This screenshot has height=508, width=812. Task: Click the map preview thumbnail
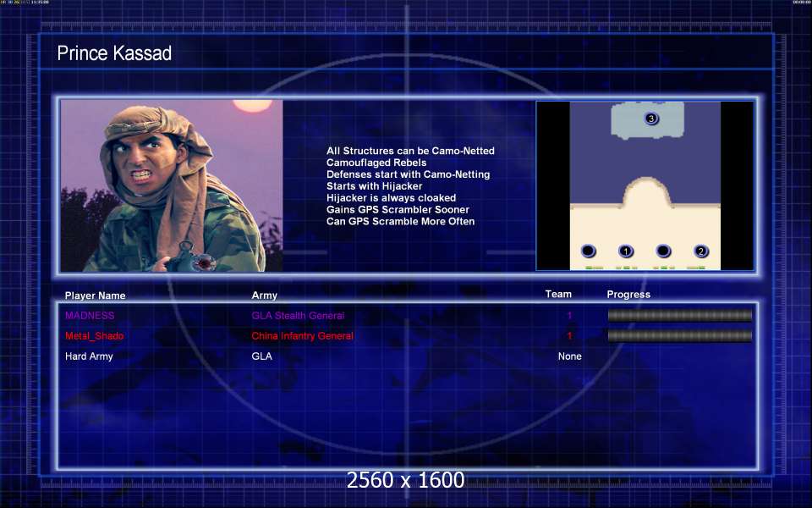[x=645, y=185]
